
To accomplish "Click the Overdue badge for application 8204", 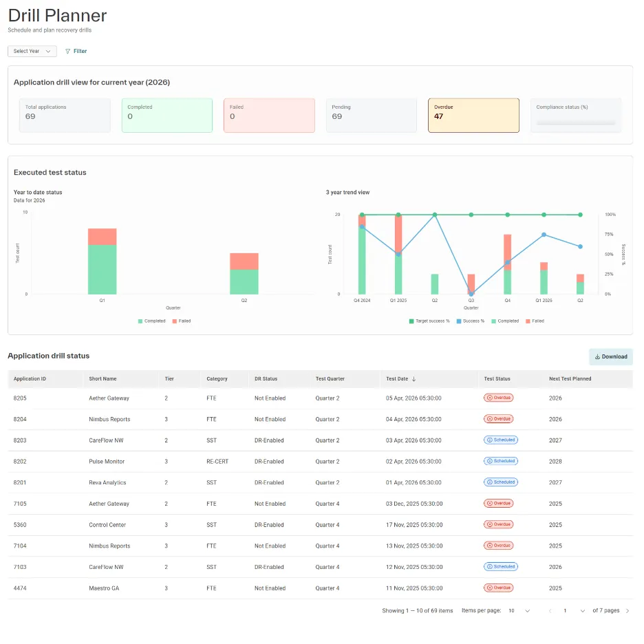I will (x=499, y=419).
